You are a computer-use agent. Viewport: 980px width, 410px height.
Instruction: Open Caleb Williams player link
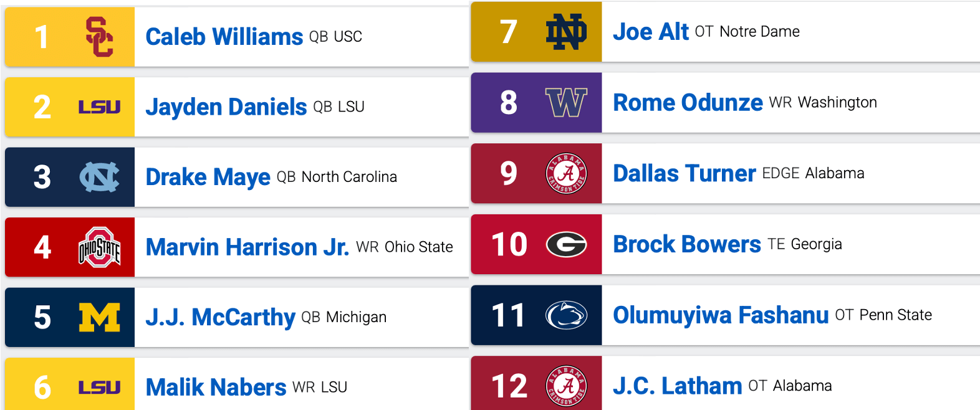(224, 37)
